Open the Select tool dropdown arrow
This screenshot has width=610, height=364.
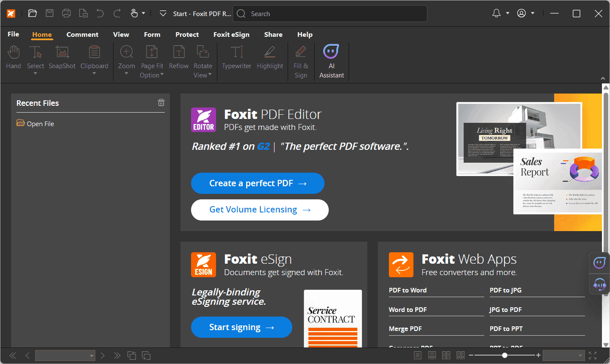[x=36, y=74]
